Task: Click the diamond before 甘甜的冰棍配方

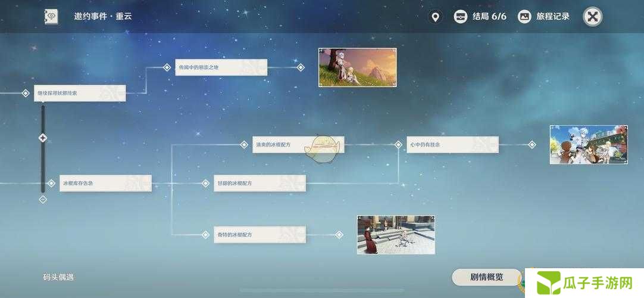Action: pos(205,184)
